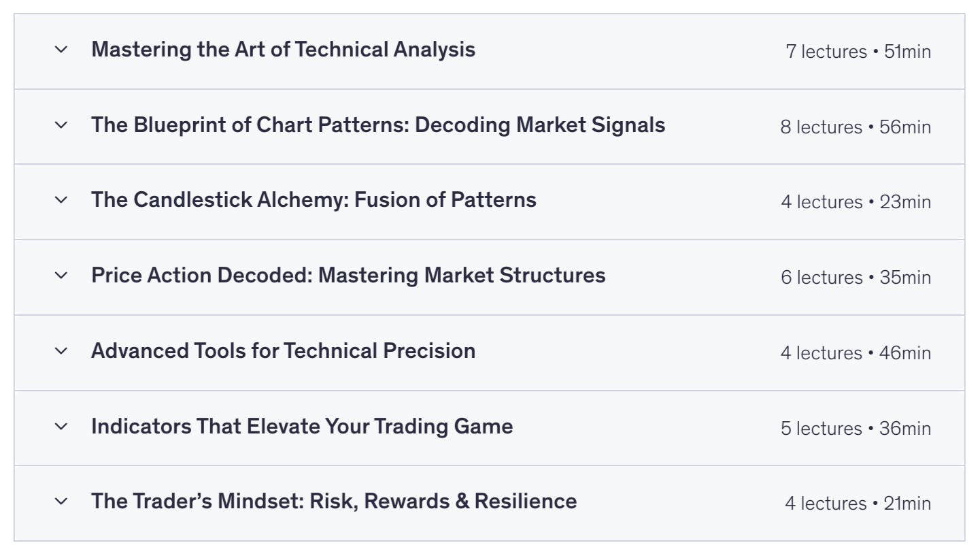
Task: Toggle the Candlestick Alchemy section chevron
Action: pyautogui.click(x=61, y=201)
